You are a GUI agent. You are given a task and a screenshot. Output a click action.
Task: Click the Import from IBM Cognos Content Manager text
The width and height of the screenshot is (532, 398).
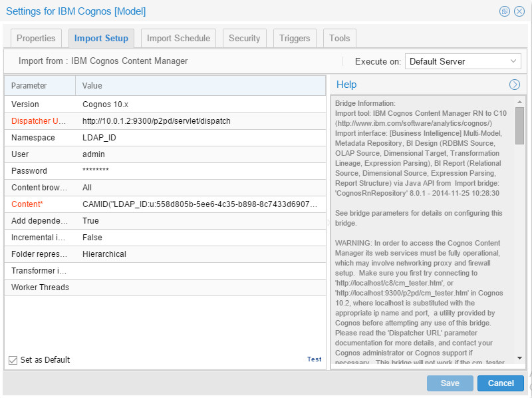[x=103, y=61]
